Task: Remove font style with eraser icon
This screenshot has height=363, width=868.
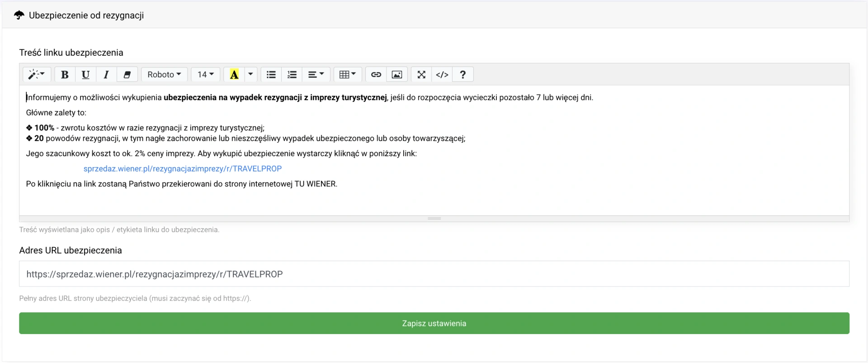Action: (x=127, y=75)
